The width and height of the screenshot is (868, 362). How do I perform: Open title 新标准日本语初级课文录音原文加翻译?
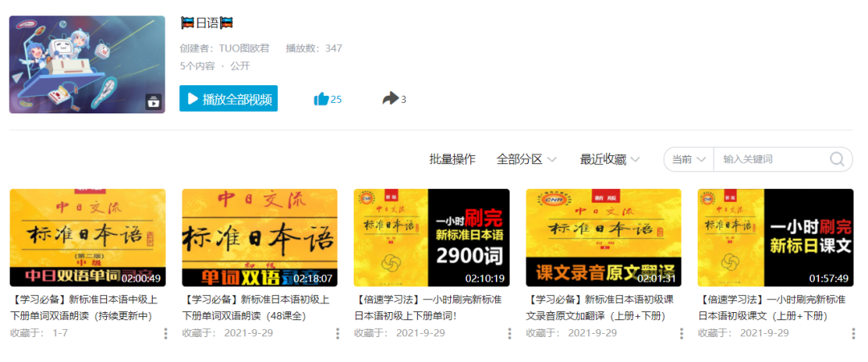point(600,308)
